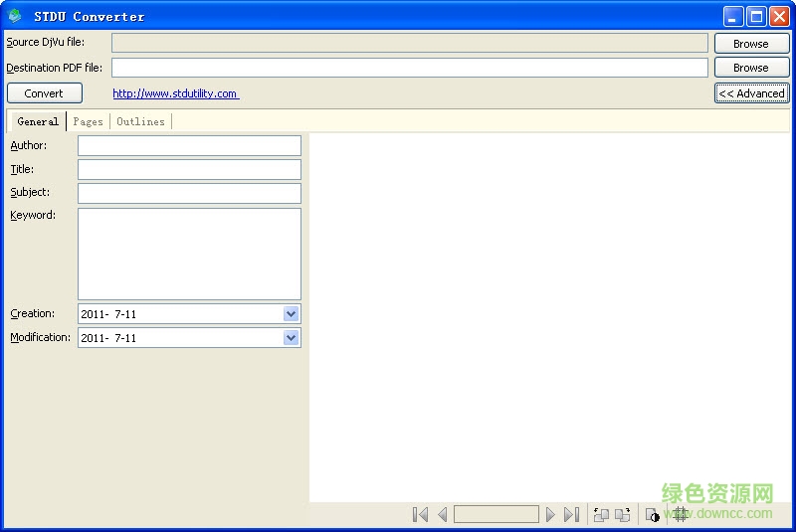Rotate page clockwise
This screenshot has width=796, height=532.
click(x=623, y=515)
